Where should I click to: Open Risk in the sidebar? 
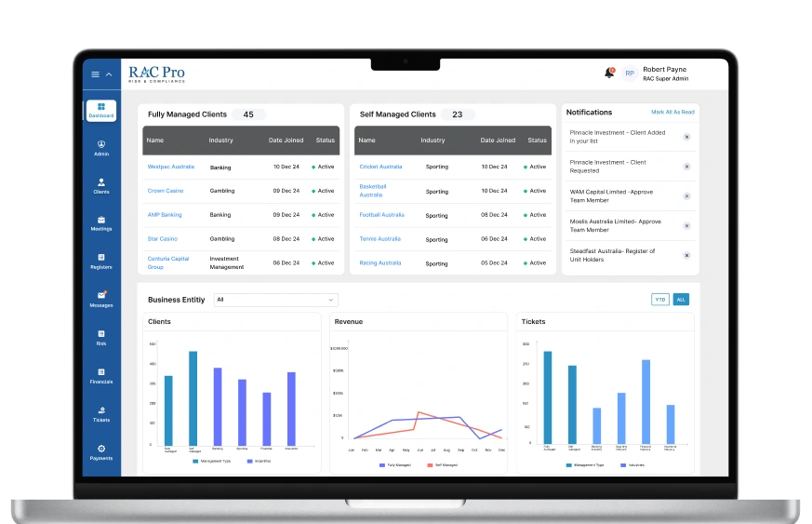coord(101,338)
